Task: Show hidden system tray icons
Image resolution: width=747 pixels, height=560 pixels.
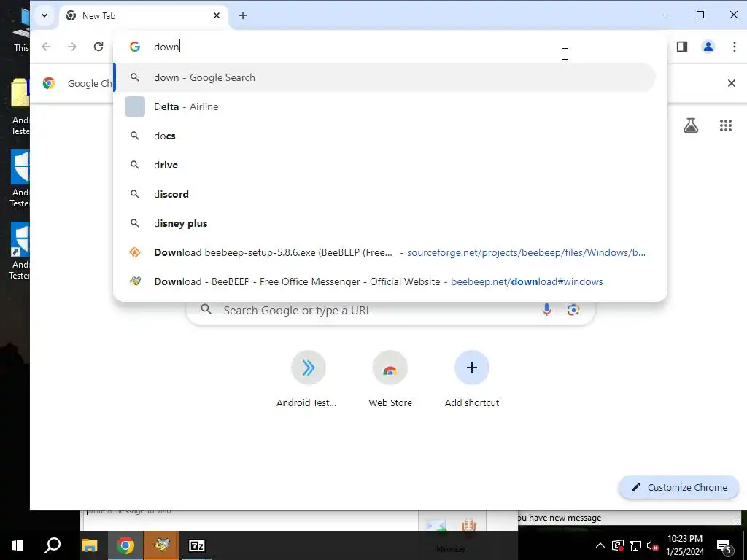Action: (600, 545)
